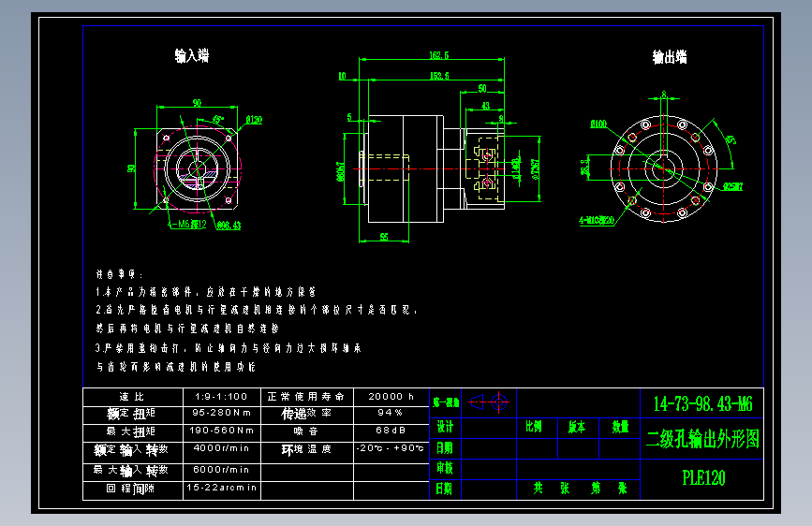The image size is (812, 526).
Task: Click the 162.5 overall length dimension
Action: [439, 55]
